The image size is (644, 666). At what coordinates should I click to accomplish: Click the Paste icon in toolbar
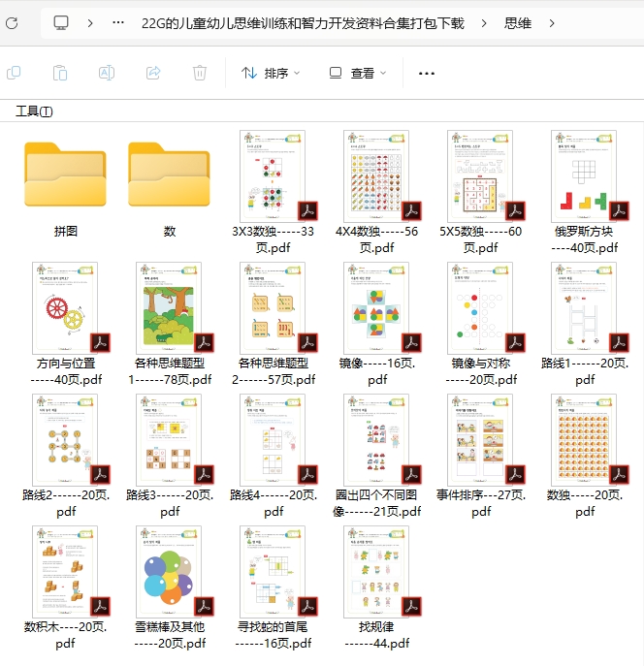(60, 73)
